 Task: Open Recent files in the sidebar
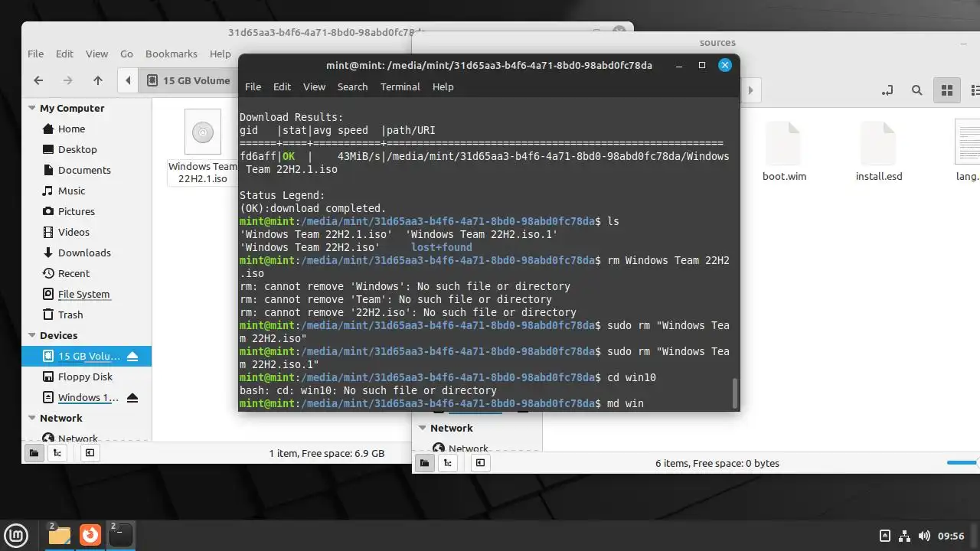73,273
